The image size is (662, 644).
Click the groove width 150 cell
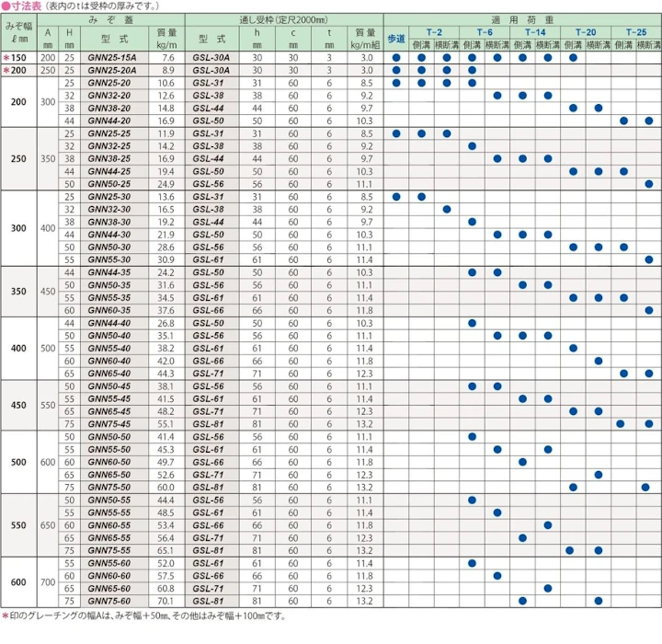(x=18, y=58)
